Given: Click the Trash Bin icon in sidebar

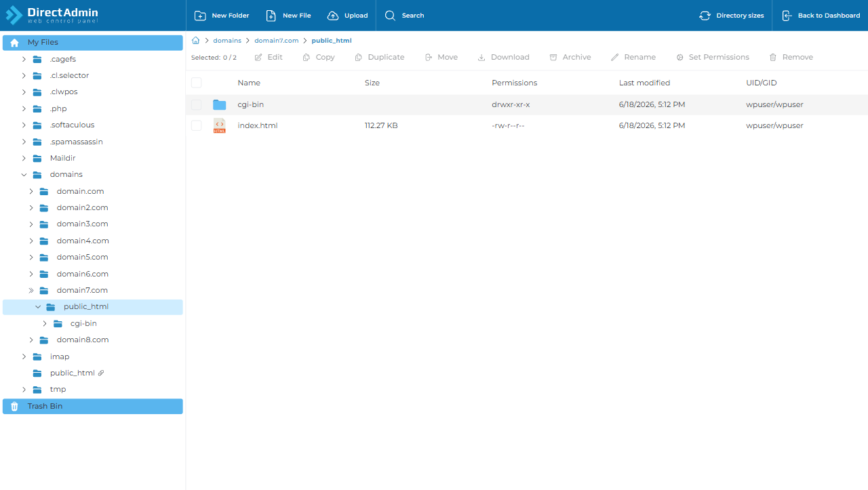Looking at the screenshot, I should (14, 406).
